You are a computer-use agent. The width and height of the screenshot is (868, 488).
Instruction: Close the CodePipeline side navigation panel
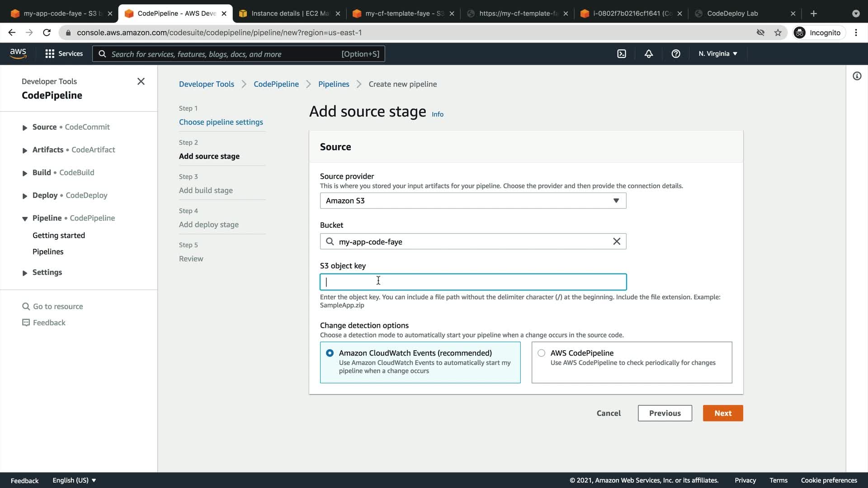(x=141, y=81)
